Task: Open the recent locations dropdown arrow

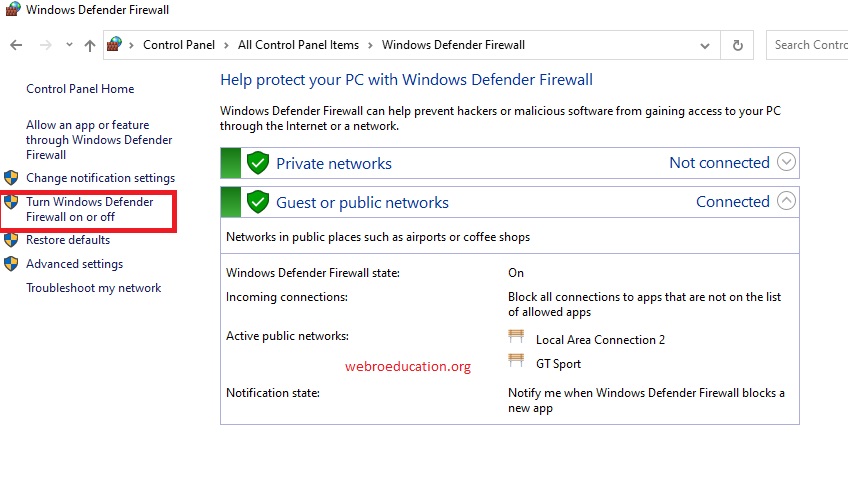Action: click(x=69, y=44)
